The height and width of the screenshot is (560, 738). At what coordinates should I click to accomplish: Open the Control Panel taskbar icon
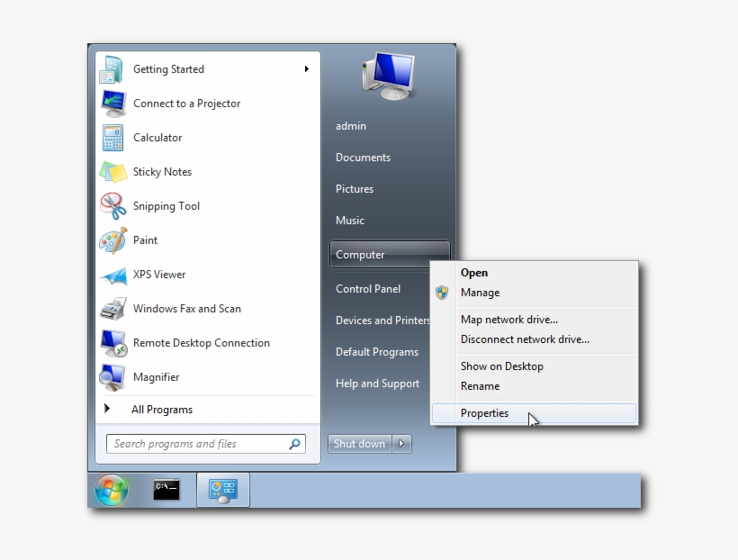pyautogui.click(x=223, y=491)
